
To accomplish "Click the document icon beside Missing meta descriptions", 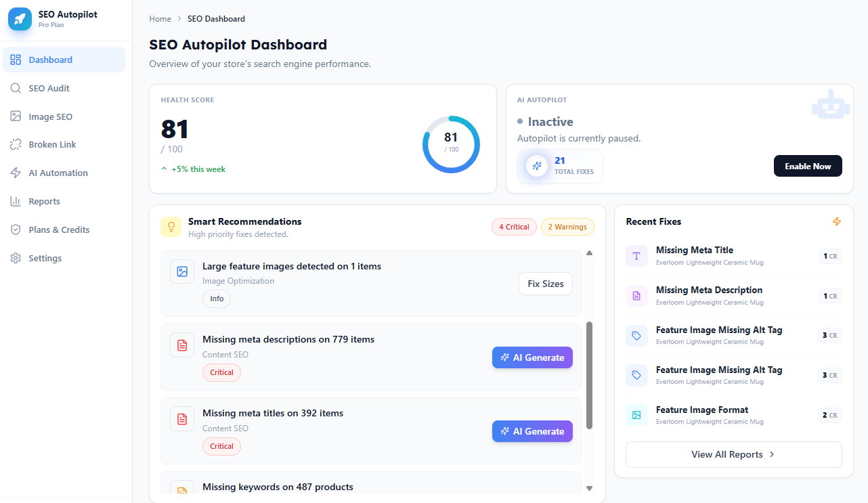I will (x=182, y=345).
